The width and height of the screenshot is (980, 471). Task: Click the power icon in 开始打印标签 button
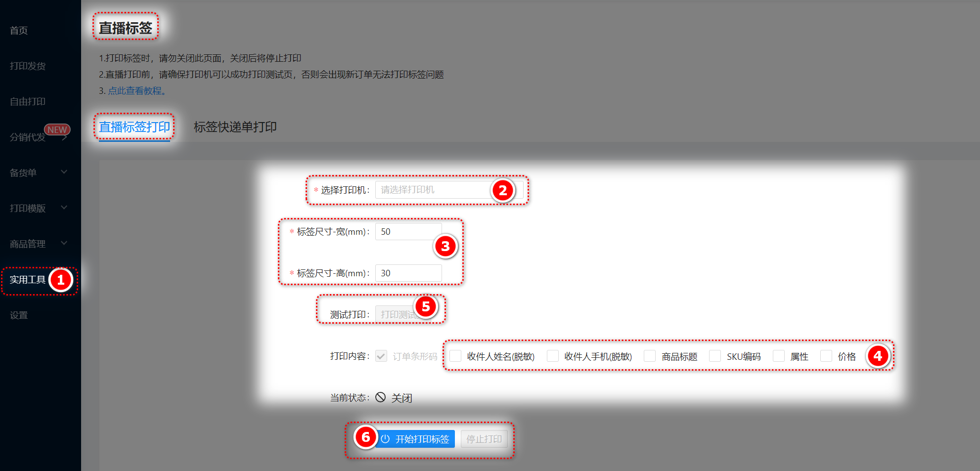[x=385, y=439]
